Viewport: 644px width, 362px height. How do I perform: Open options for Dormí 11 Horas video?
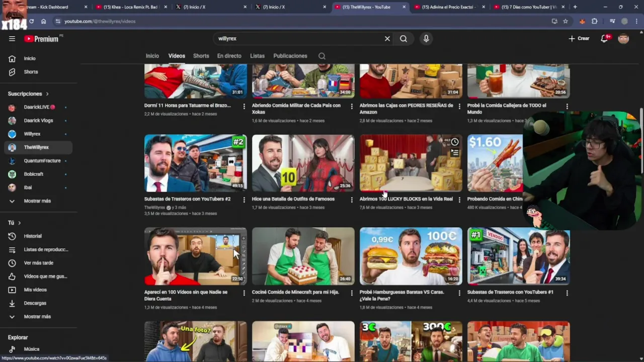244,106
